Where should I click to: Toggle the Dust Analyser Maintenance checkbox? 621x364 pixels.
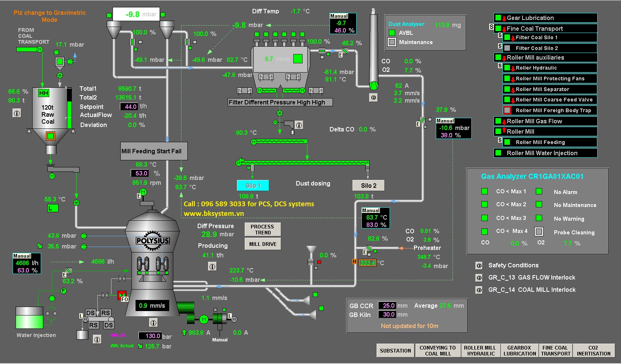click(392, 42)
